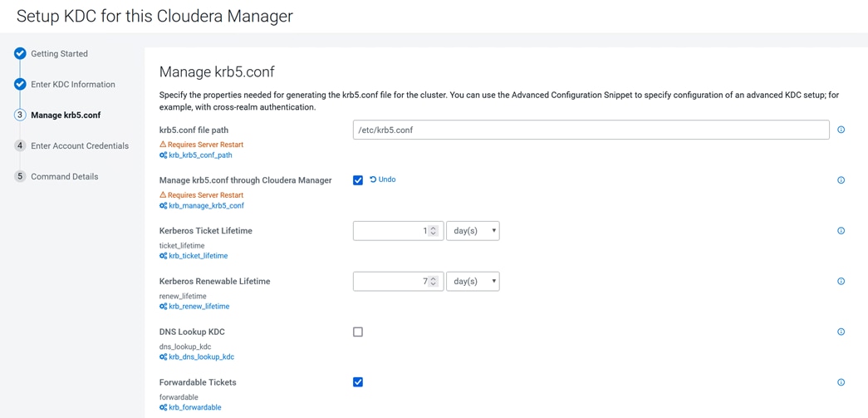Click the Enter KDC Information checkmark icon
This screenshot has height=418, width=868.
click(x=20, y=84)
